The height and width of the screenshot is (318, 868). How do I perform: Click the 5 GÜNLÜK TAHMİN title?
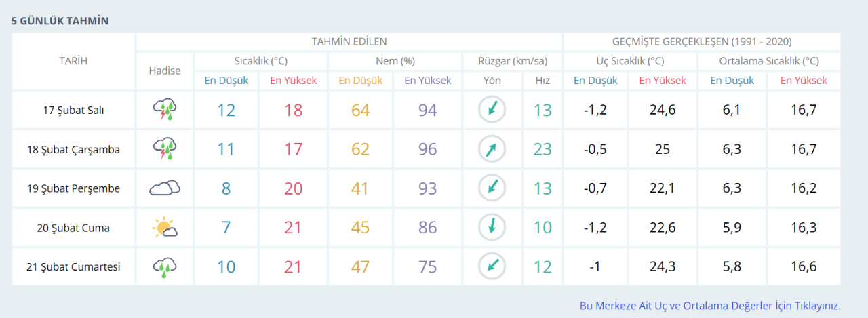pyautogui.click(x=60, y=21)
